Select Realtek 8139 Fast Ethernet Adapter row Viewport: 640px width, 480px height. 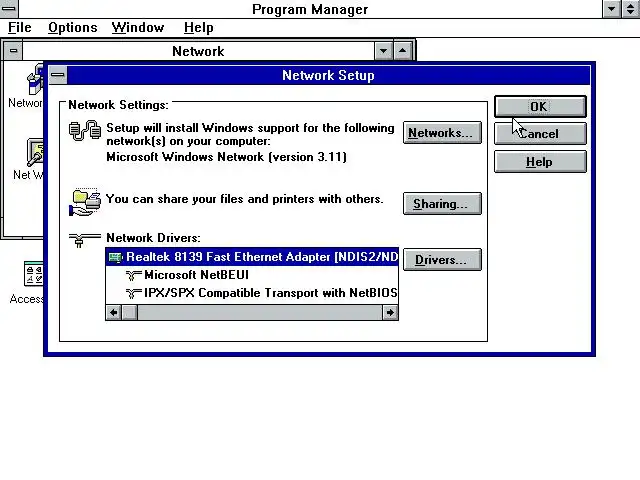click(x=252, y=257)
